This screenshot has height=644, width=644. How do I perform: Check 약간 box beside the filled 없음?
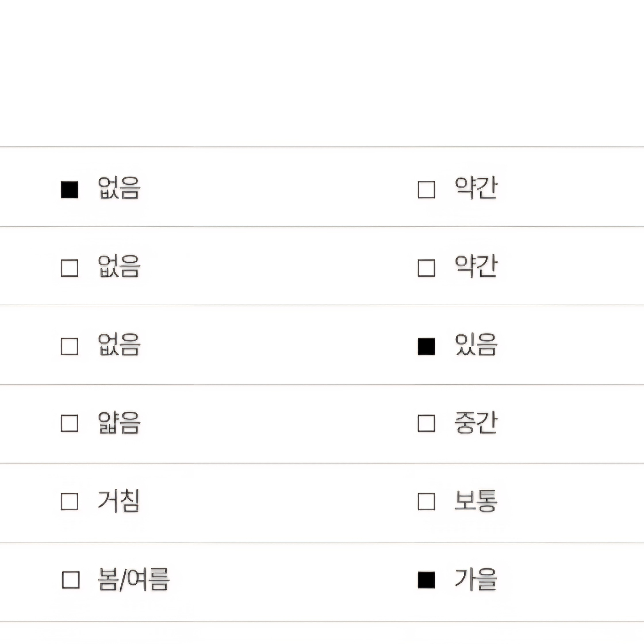426,190
